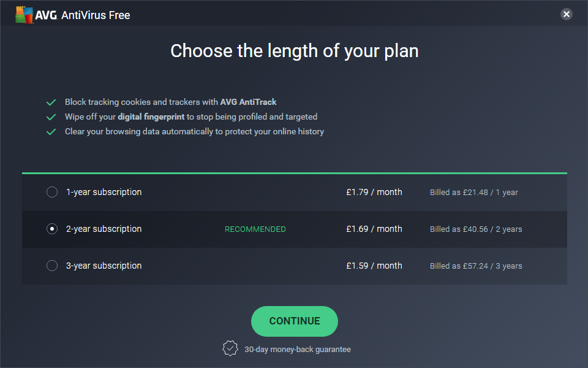Click the 30-day money-back guarantee text
The height and width of the screenshot is (368, 588).
298,349
